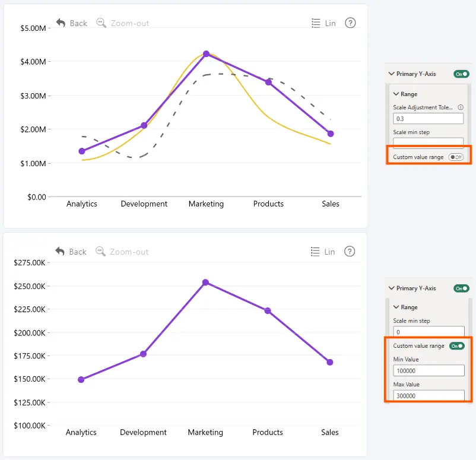The height and width of the screenshot is (460, 476).
Task: Click the Marketing data point in the bottom chart
Action: [x=205, y=283]
